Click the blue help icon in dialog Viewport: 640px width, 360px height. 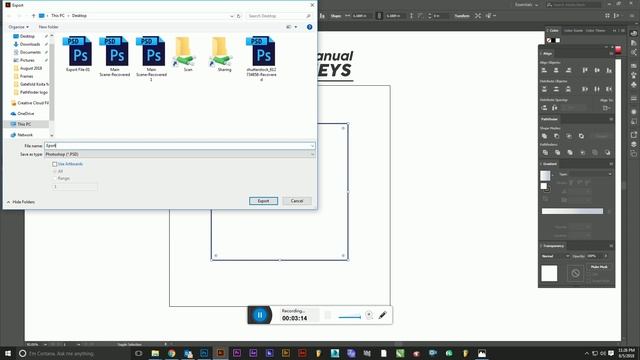(x=309, y=27)
